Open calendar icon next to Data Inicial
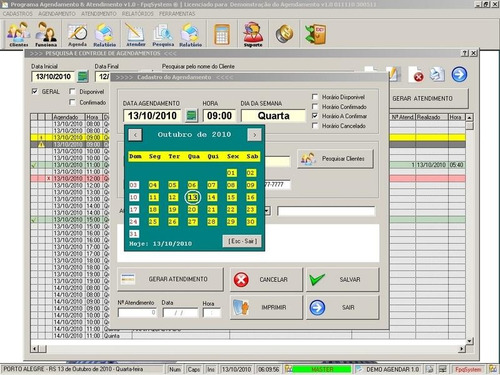 pos(83,77)
